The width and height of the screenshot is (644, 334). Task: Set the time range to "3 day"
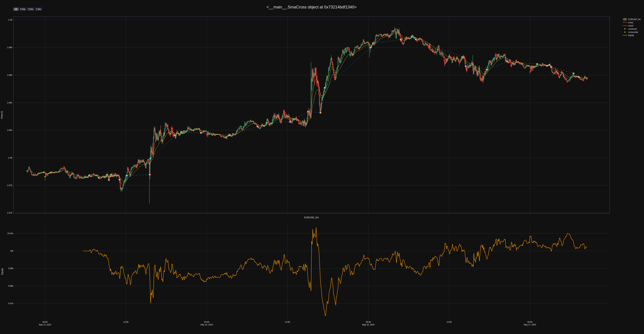click(x=30, y=9)
